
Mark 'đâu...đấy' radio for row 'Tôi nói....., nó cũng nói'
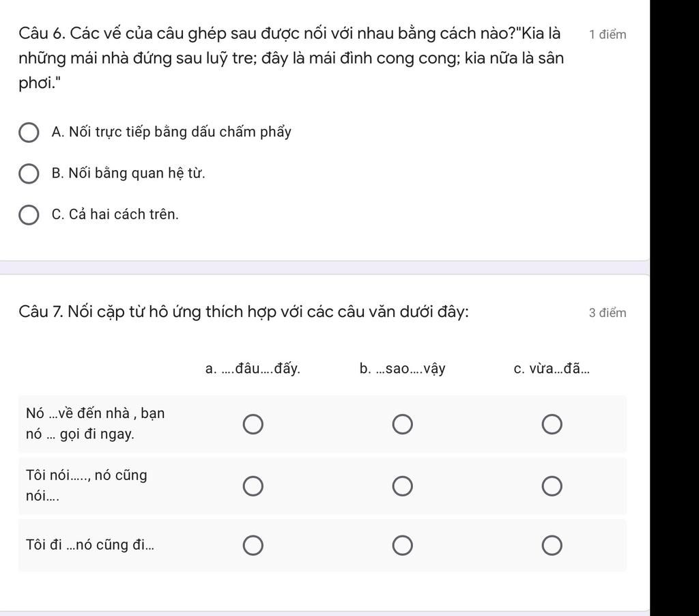tap(253, 486)
